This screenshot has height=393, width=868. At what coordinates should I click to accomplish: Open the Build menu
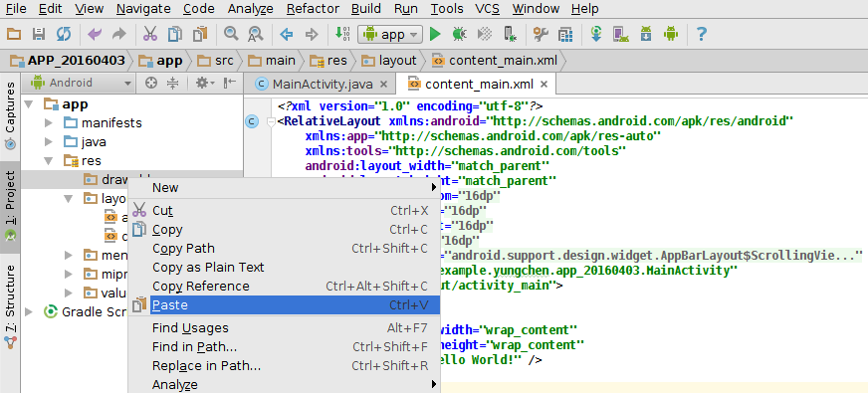coord(366,9)
